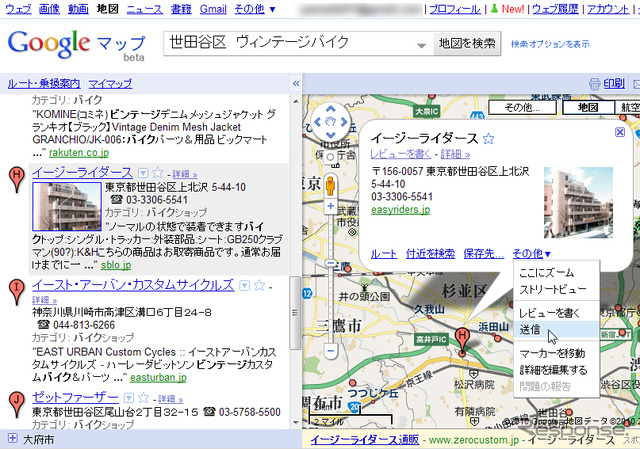Viewport: 640px width, 449px height.
Task: Open the その他... map layers button
Action: 522,107
